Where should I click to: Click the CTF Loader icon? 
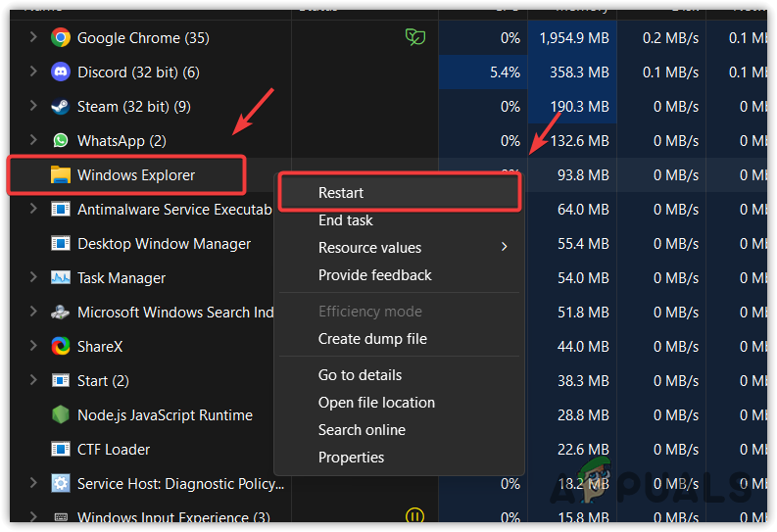61,449
